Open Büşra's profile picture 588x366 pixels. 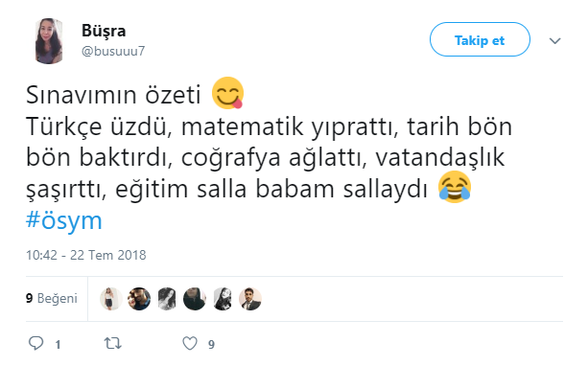[49, 41]
